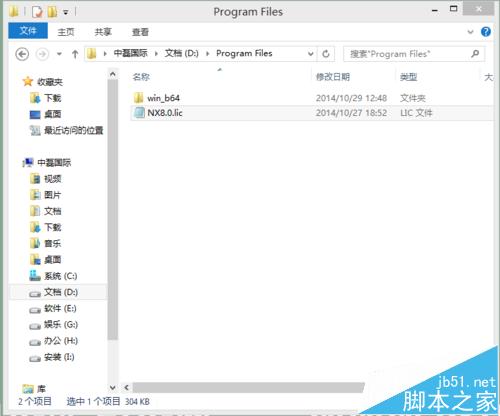Open the quick access toolbar customize dropdown
Screen dimensions: 500x416
coord(66,13)
